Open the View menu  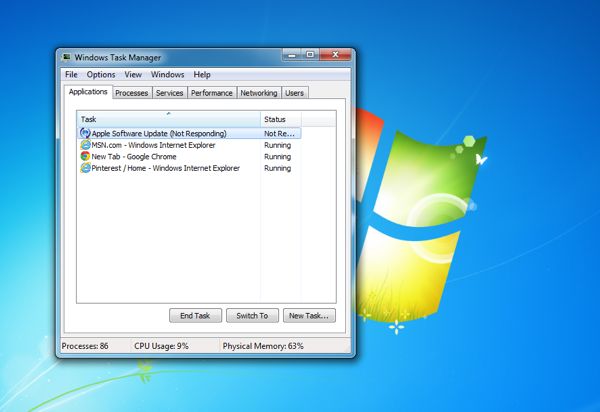point(133,75)
